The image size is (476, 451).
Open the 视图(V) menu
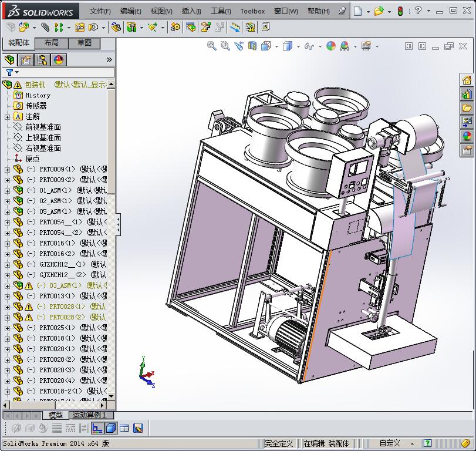pyautogui.click(x=161, y=11)
